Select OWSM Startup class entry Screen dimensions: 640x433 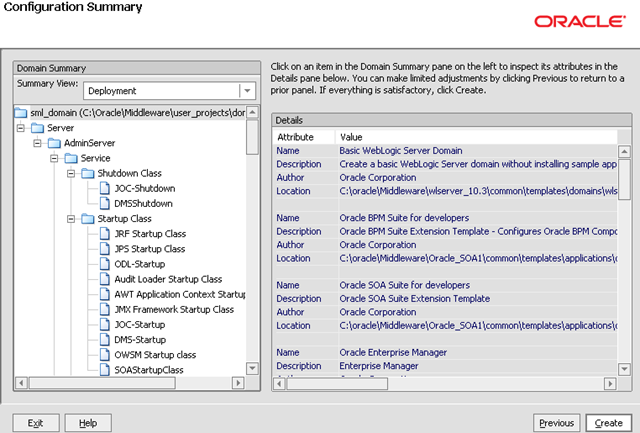156,355
